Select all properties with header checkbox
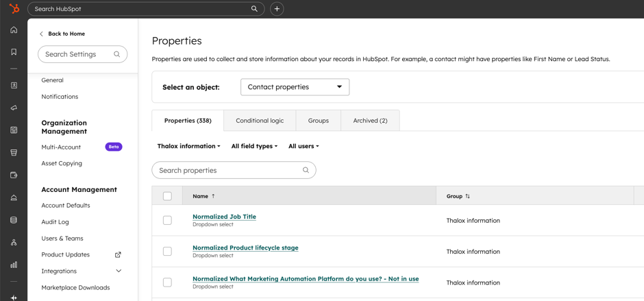644x301 pixels. [167, 196]
